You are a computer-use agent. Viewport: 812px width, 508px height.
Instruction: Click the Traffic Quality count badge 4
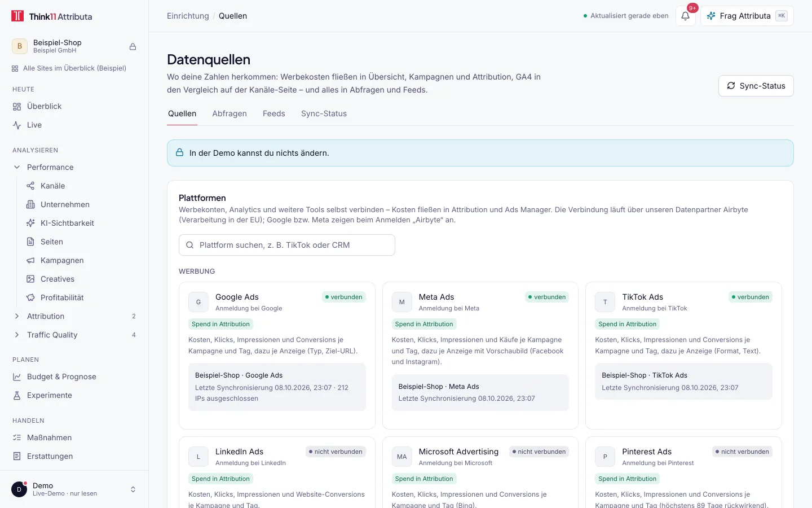134,335
